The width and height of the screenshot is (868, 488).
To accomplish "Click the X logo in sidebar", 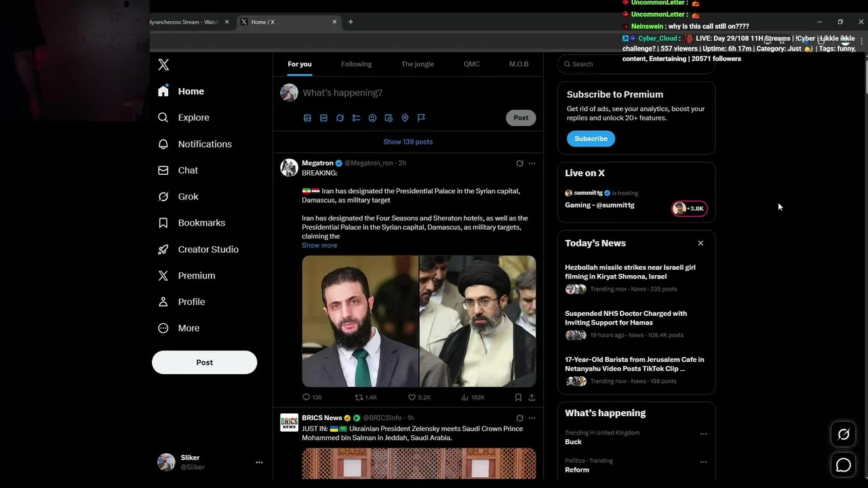I will 163,64.
